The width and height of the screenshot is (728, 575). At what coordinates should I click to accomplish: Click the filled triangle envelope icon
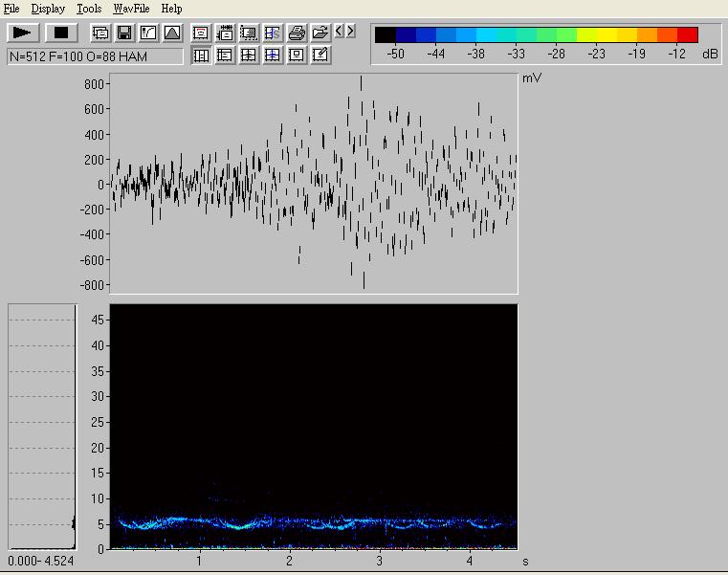(x=172, y=33)
